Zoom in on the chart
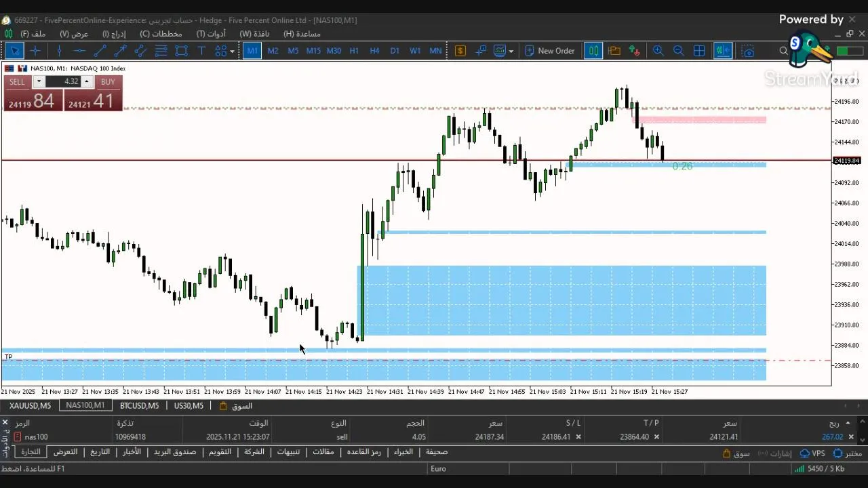 point(658,51)
